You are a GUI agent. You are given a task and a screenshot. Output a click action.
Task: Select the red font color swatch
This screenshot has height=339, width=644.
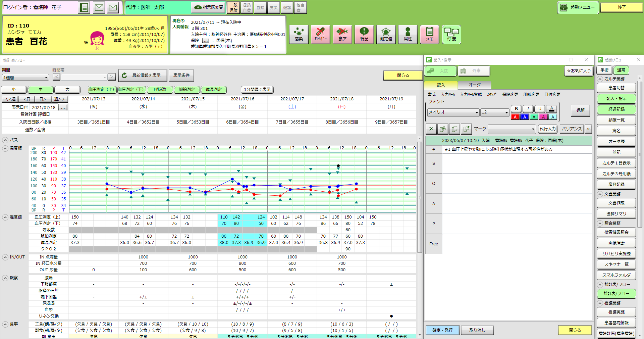coord(515,117)
